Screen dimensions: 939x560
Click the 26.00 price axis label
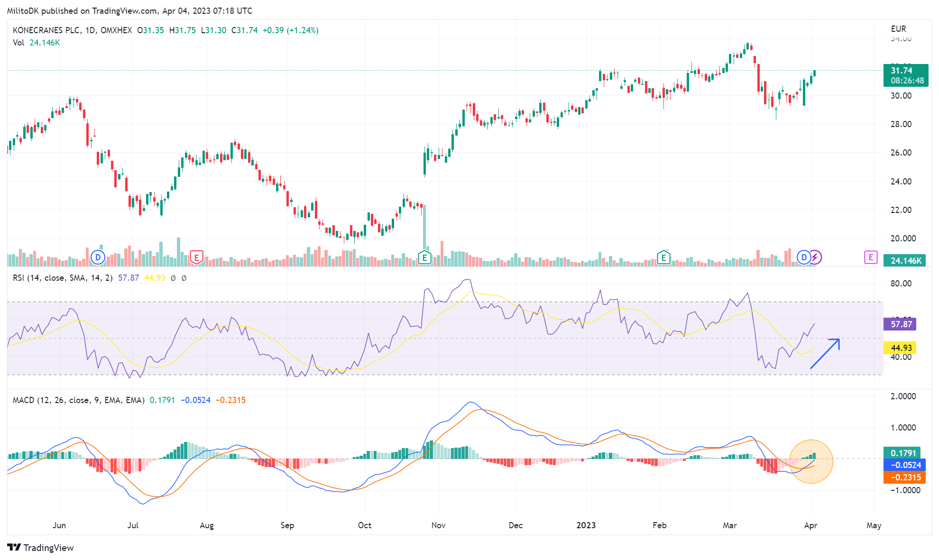(901, 153)
